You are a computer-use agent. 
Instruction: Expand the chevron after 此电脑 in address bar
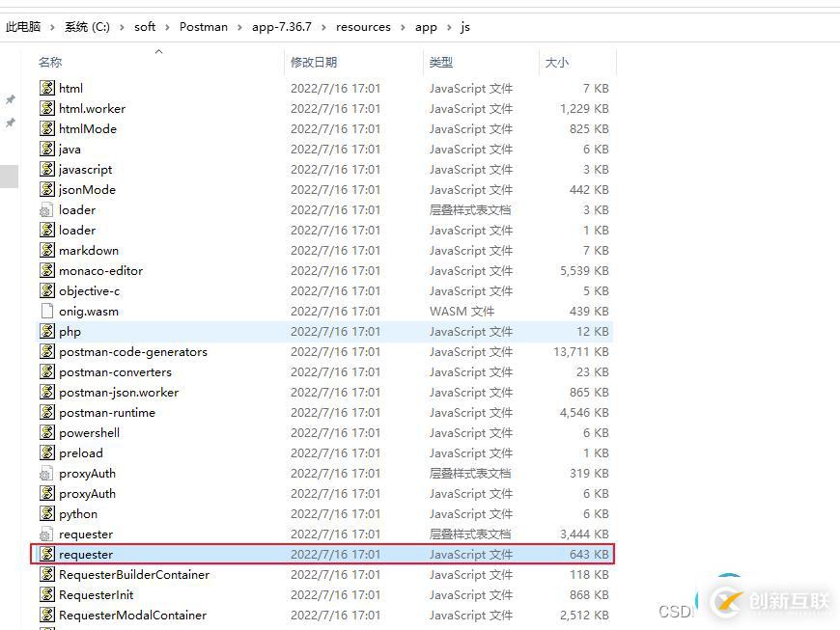pos(52,27)
